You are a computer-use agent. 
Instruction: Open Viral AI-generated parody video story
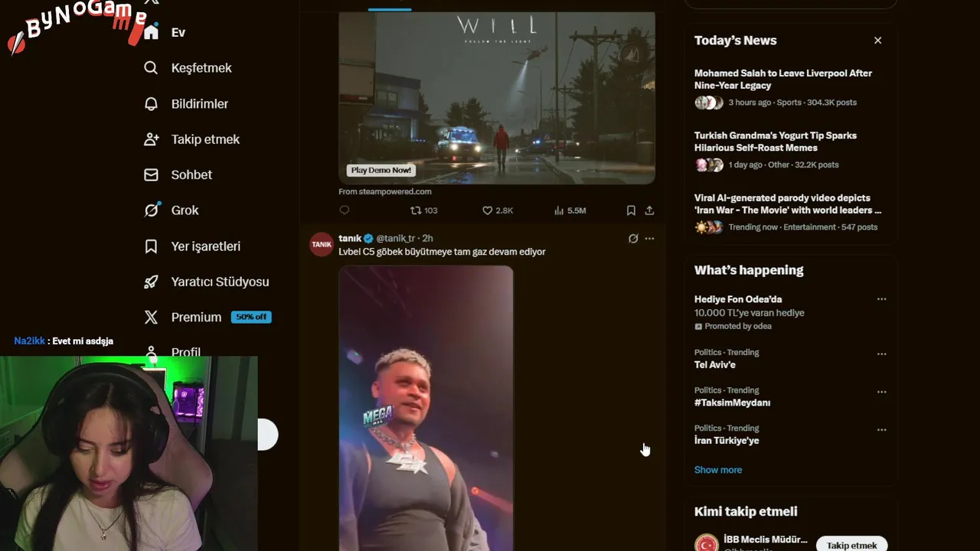click(788, 204)
